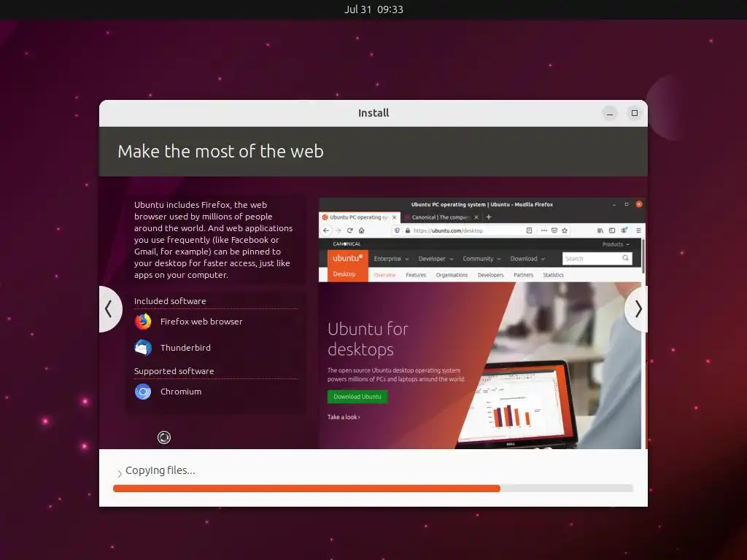Screen dimensions: 747x560
Task: Expand details beside Copying files
Action: point(120,472)
